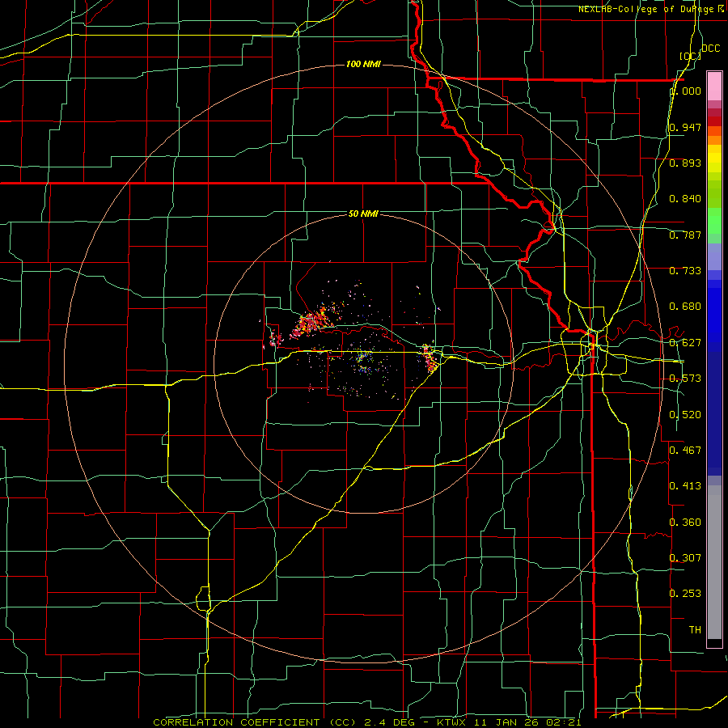Click the 0.520 legend value
728x728 pixels.
click(685, 414)
